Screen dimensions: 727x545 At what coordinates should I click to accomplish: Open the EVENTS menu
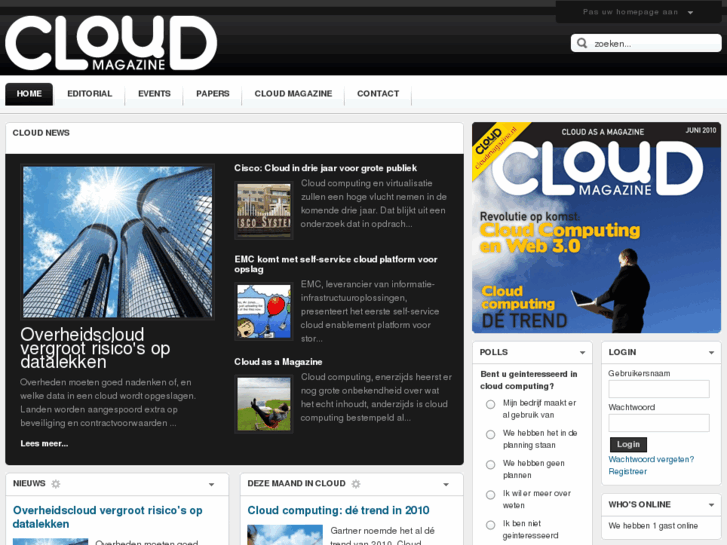[154, 94]
